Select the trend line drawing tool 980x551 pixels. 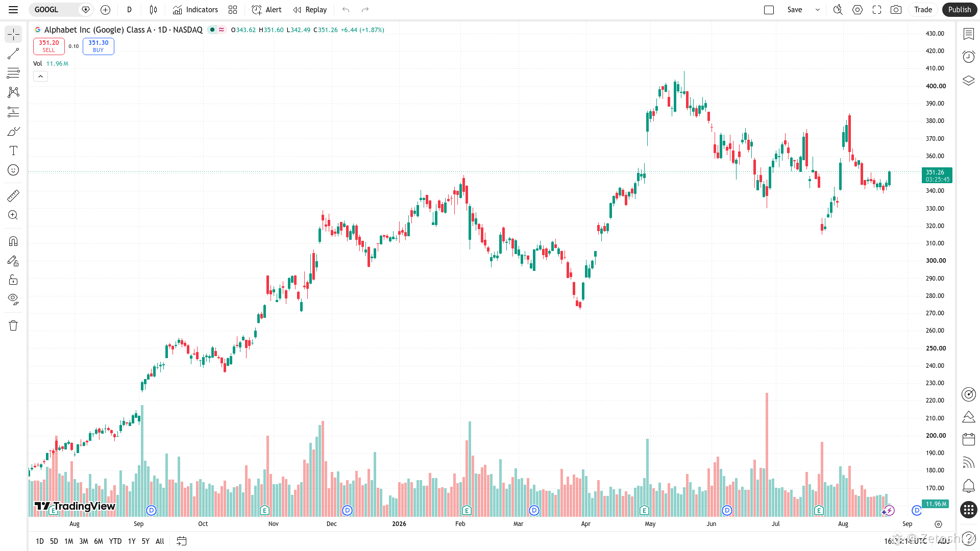(13, 54)
